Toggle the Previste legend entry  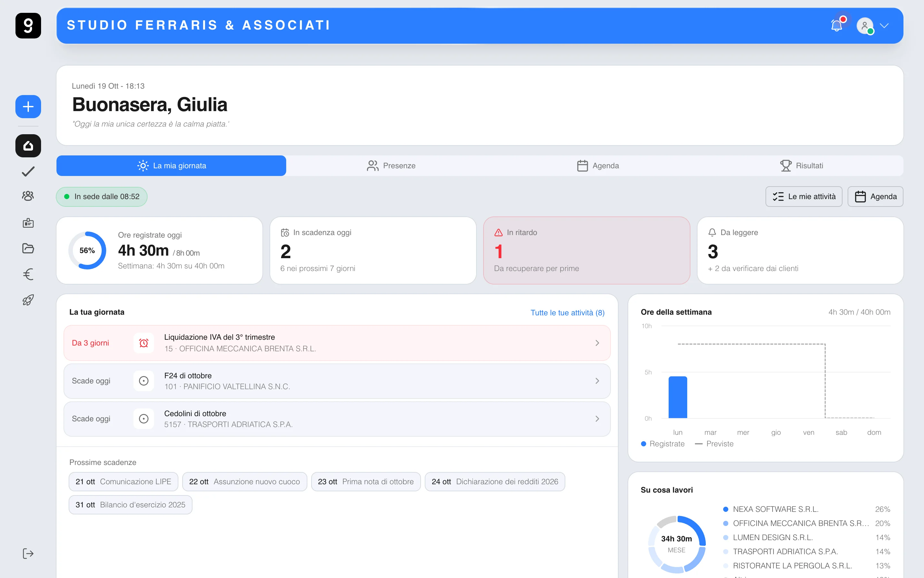click(x=714, y=444)
